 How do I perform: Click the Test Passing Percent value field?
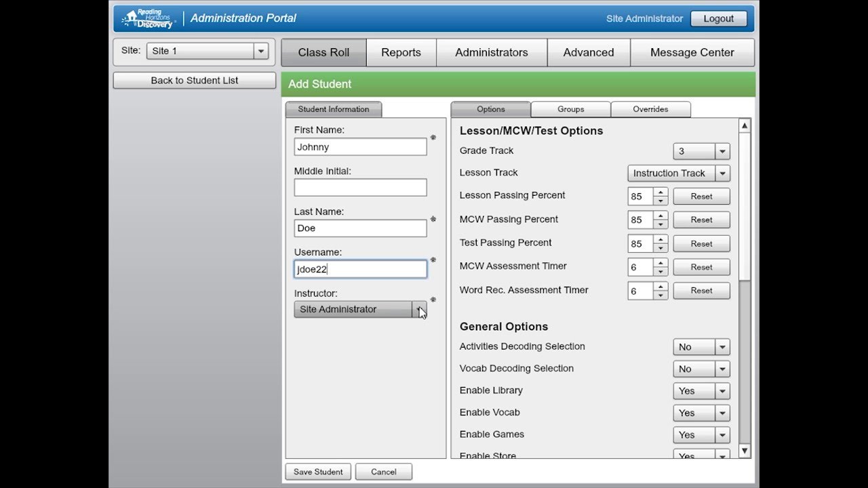[640, 244]
